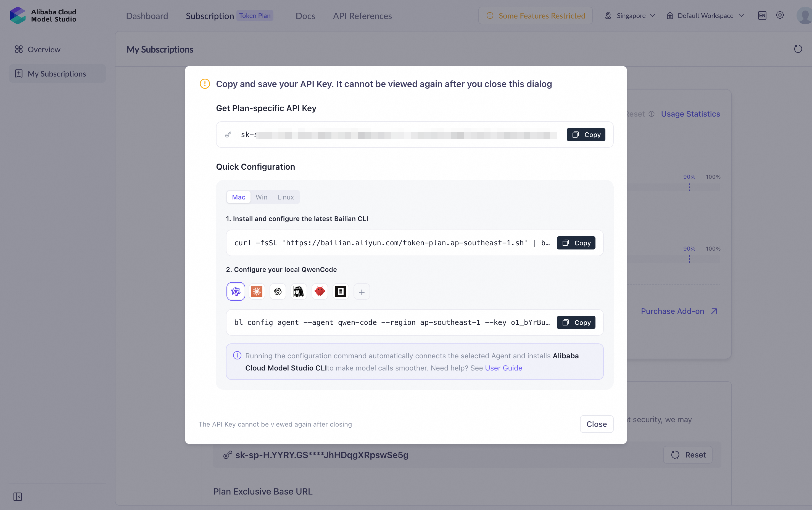Viewport: 812px width, 510px height.
Task: Switch to the Linux platform option
Action: coord(286,197)
